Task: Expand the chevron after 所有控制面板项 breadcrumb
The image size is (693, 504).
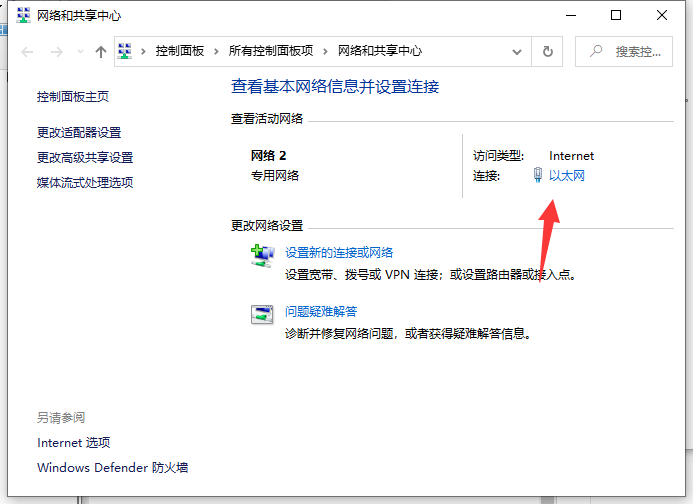Action: click(326, 51)
